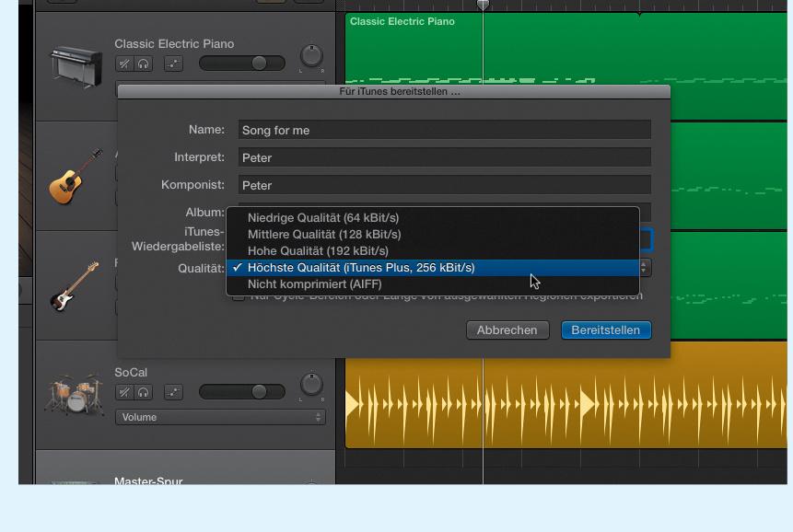Choose Mittlere Qualität (128 kBit/s)

(x=433, y=235)
